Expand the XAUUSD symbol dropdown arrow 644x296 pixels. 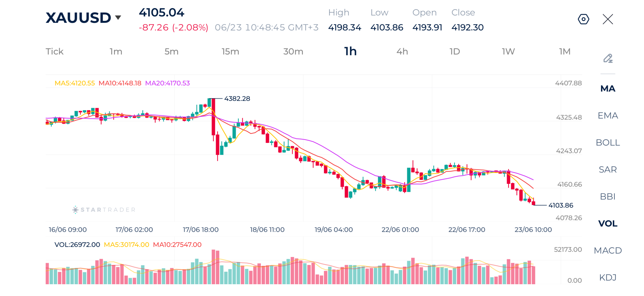(118, 17)
